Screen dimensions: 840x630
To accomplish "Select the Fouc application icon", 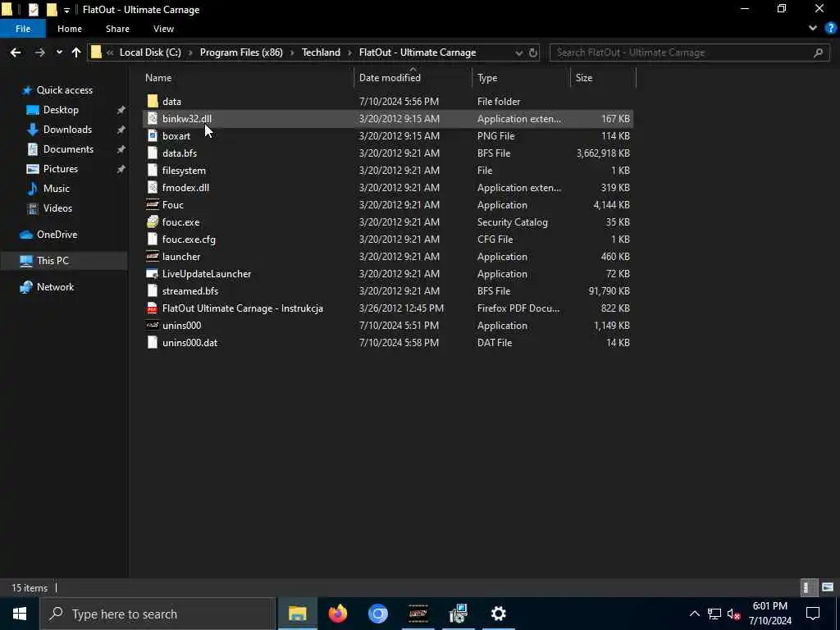I will coord(153,204).
